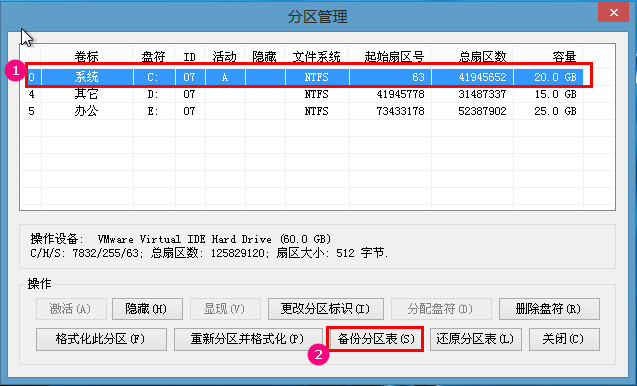Click partition index 5 cell
This screenshot has height=386, width=637.
[x=31, y=111]
